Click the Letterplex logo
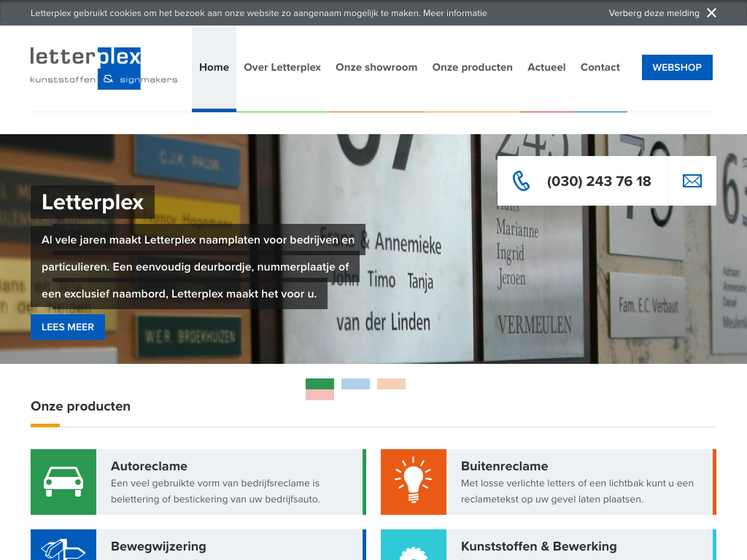747x560 pixels. 104,68
